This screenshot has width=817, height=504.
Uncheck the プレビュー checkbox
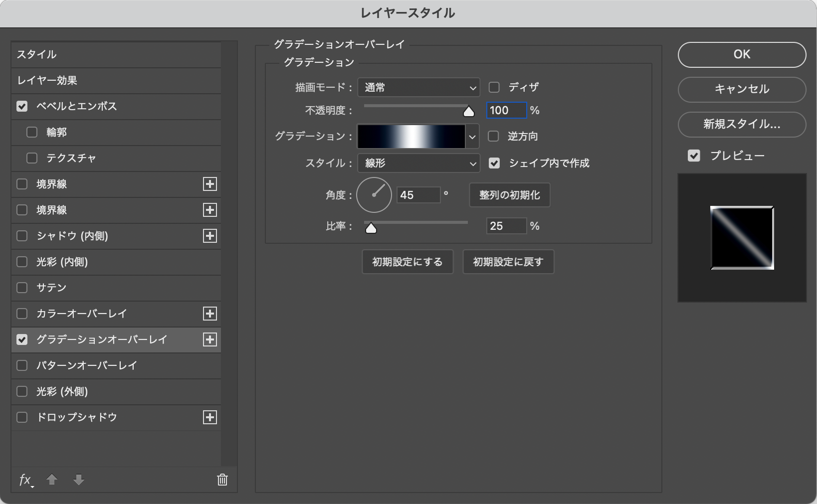[694, 156]
